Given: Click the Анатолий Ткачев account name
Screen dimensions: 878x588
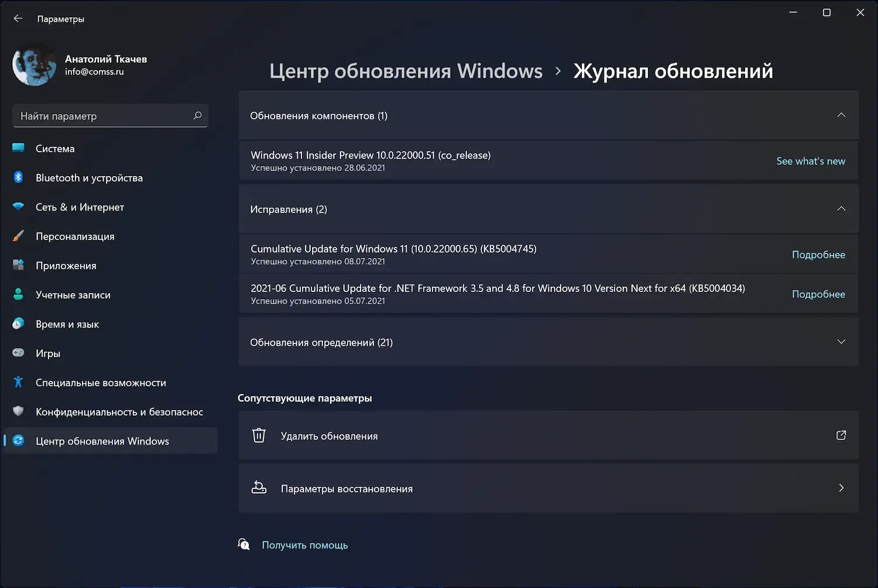Looking at the screenshot, I should (x=106, y=59).
